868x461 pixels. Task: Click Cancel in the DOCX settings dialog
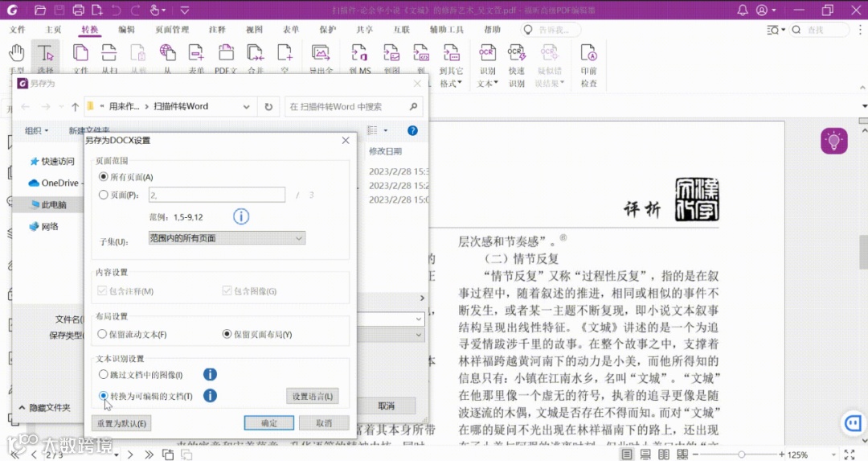point(324,422)
